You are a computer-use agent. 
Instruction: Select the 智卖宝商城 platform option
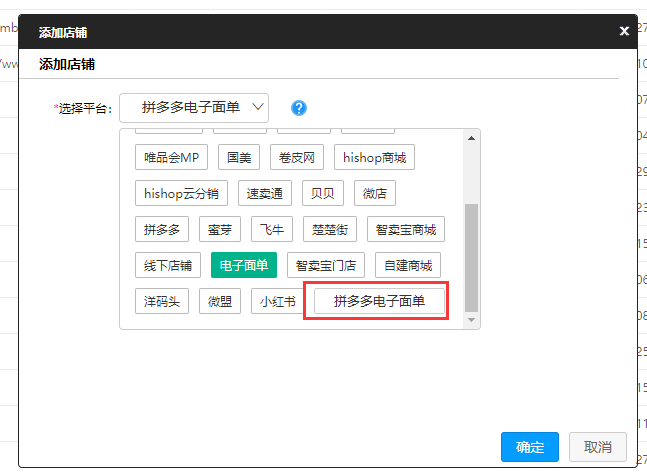(406, 229)
